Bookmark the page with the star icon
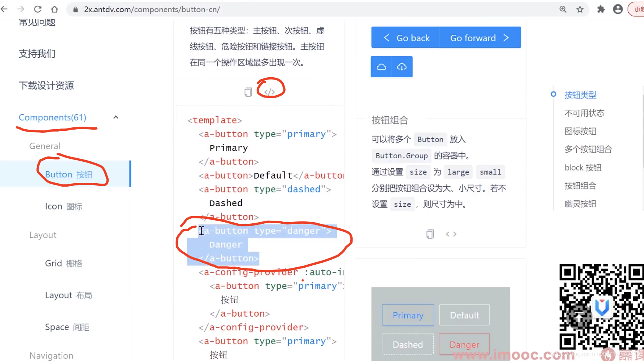 [x=580, y=9]
